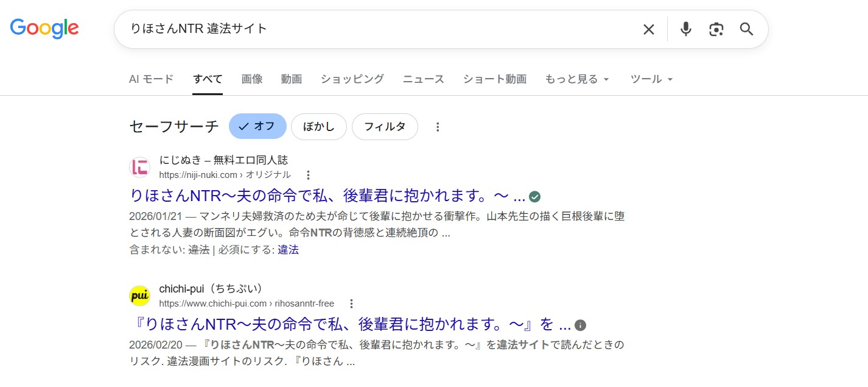
Task: Select SafeSearch ぼかし option
Action: click(319, 127)
